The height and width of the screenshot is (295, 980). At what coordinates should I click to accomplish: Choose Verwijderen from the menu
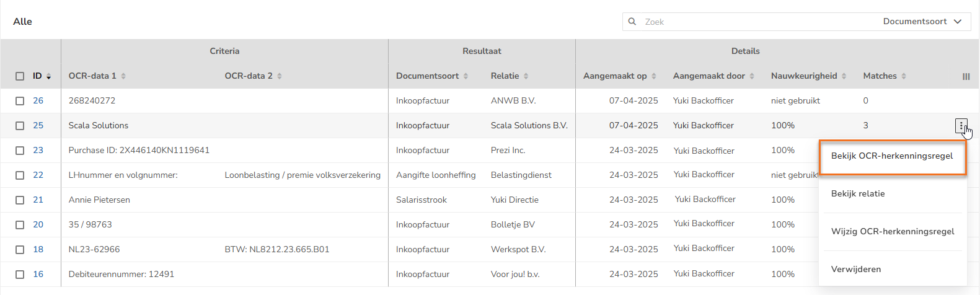(x=856, y=270)
